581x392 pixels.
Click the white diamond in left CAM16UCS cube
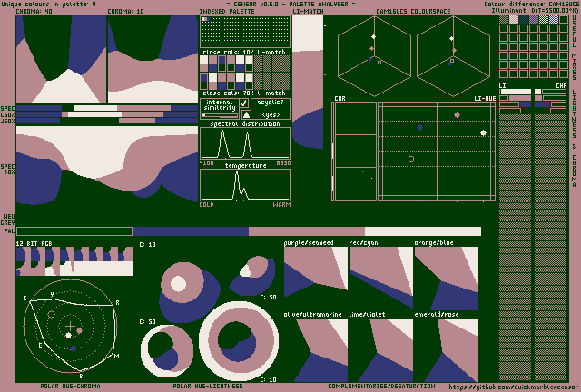pos(373,36)
